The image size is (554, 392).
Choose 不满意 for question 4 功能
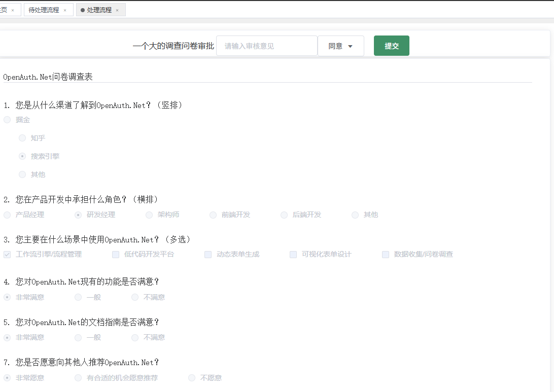[x=135, y=297]
